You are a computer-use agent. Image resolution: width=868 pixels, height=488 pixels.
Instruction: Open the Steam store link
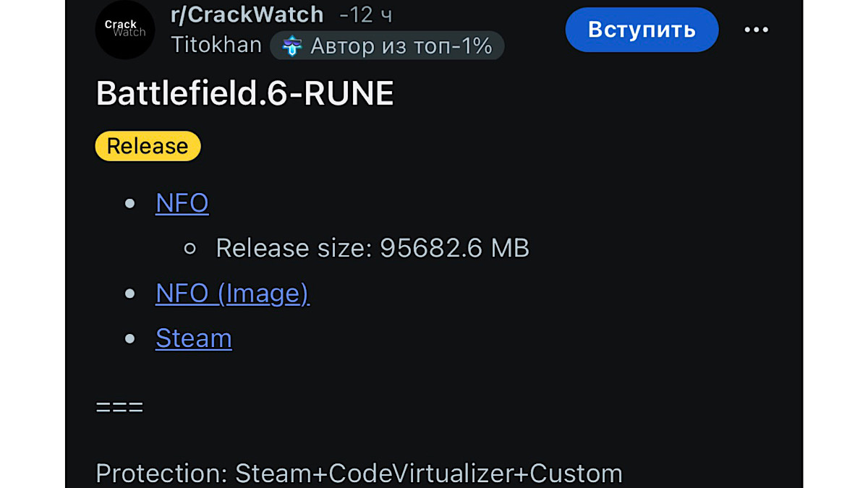(x=194, y=338)
